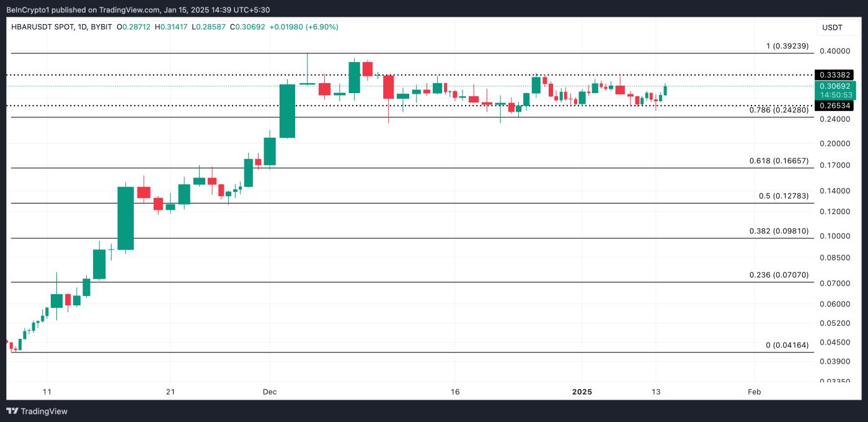Click the TradingView logo icon
This screenshot has width=868, height=422.
pyautogui.click(x=12, y=411)
